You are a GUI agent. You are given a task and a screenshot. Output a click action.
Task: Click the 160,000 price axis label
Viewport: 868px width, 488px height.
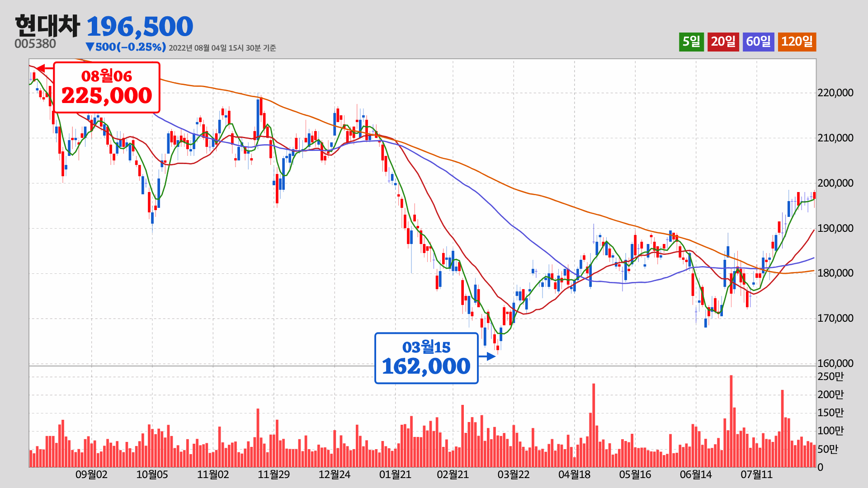(835, 363)
